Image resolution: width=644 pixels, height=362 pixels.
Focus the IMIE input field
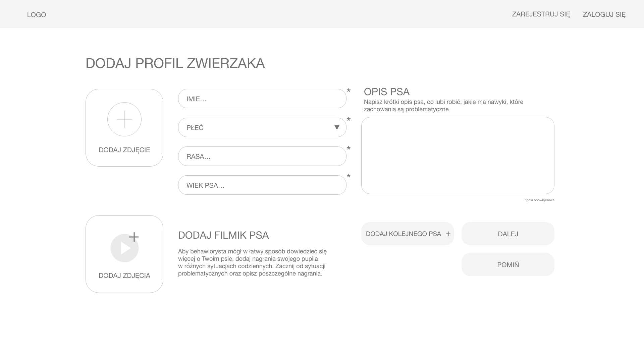click(262, 99)
